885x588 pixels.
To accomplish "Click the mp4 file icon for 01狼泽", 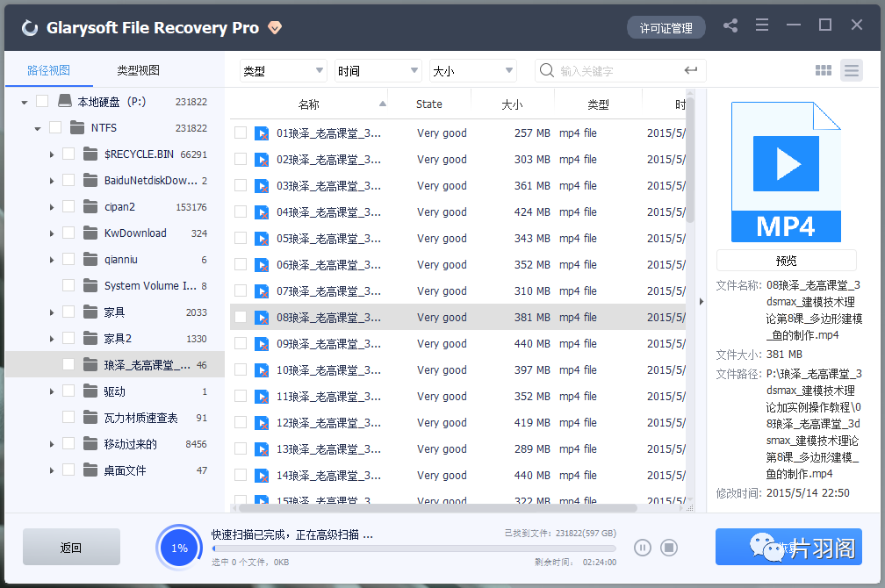I will 262,133.
